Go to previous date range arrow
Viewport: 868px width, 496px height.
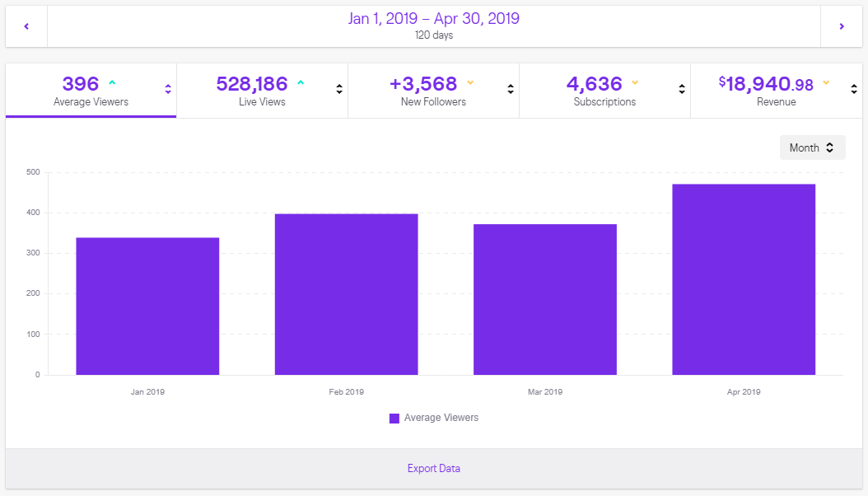click(26, 26)
